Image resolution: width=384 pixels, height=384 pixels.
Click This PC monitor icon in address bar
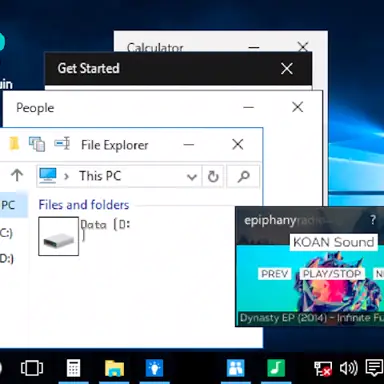point(48,175)
